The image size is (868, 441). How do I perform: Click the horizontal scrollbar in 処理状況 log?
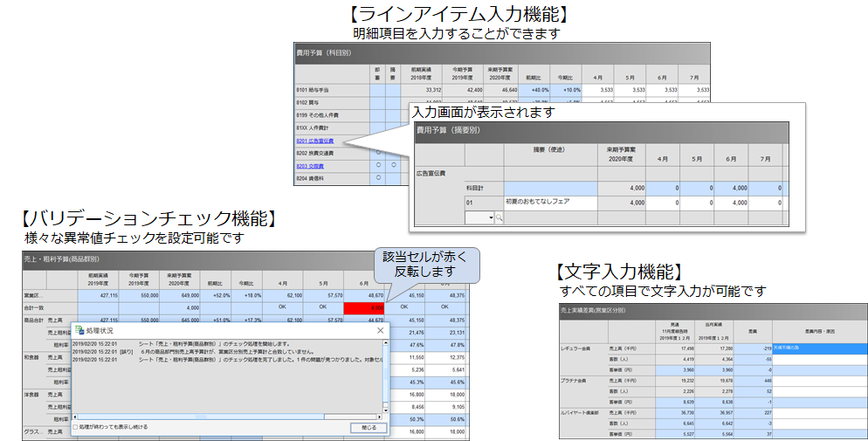[x=228, y=417]
